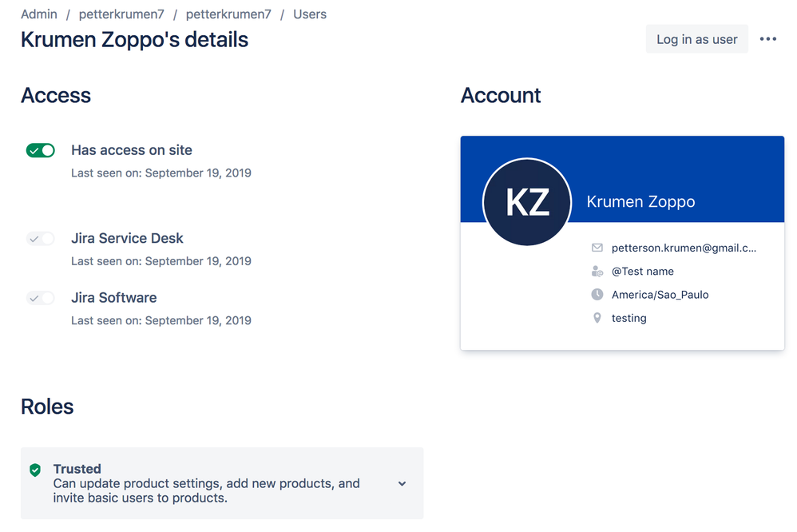The height and width of the screenshot is (532, 797).
Task: Select the Krumen Zoppo's details heading
Action: pos(134,39)
